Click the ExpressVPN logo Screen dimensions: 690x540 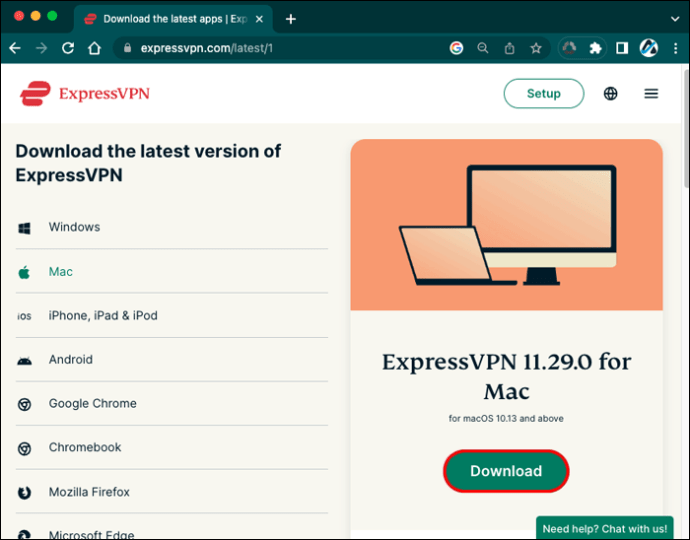tap(85, 93)
